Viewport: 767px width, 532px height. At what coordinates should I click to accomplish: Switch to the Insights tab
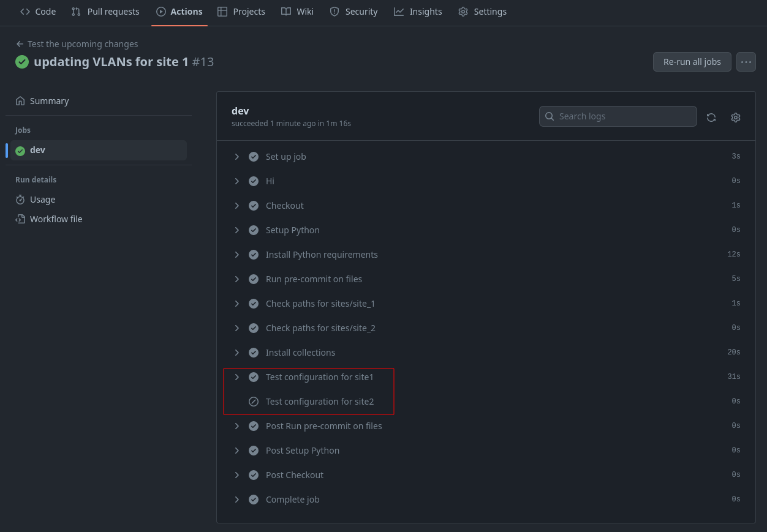(x=418, y=12)
